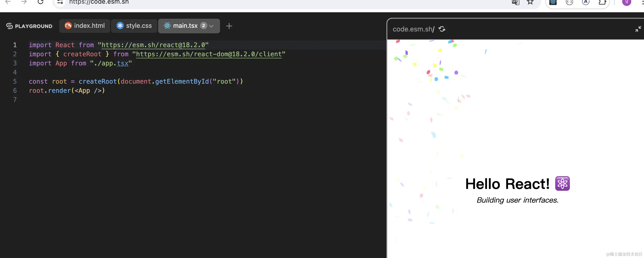644x258 pixels.
Task: Go forward in browser history
Action: (24, 2)
